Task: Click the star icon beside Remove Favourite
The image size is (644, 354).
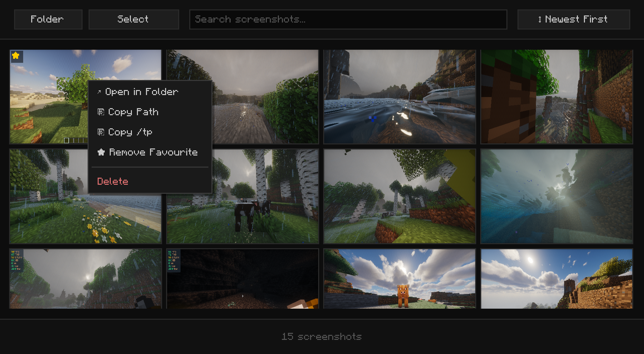Action: (101, 152)
